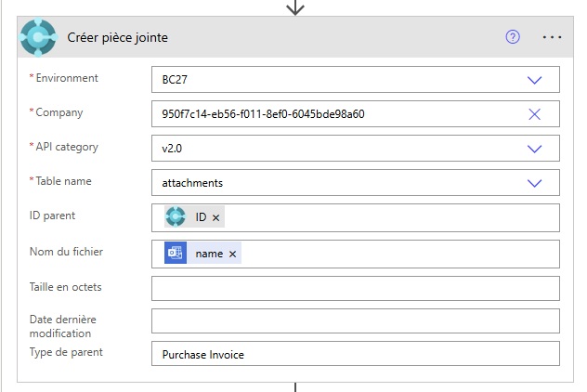Remove the name token from Nom du fichier
Screen dimensions: 587x392
point(232,254)
